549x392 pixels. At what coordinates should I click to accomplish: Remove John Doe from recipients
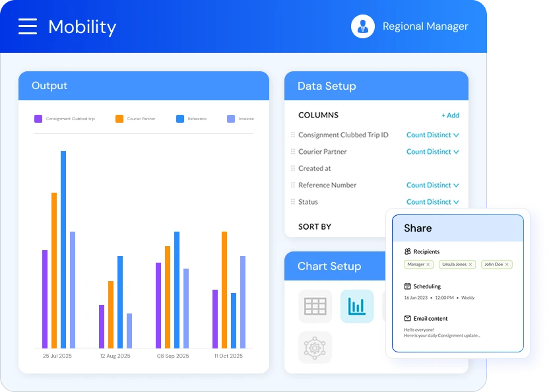pos(508,264)
